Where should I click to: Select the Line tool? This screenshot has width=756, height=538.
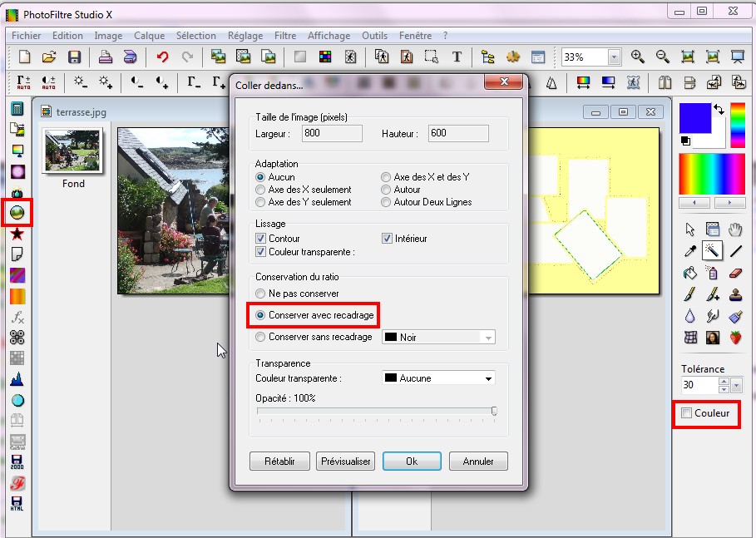(x=735, y=250)
